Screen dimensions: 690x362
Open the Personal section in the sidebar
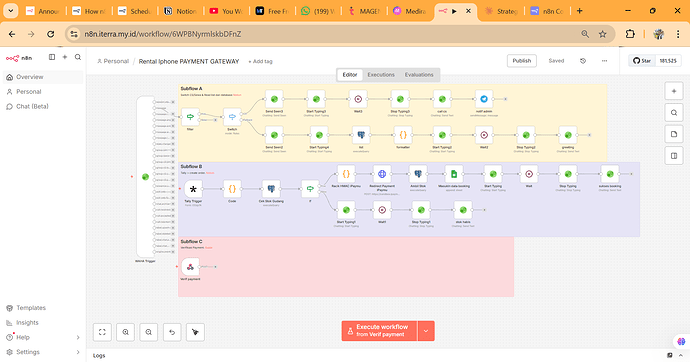click(x=43, y=91)
